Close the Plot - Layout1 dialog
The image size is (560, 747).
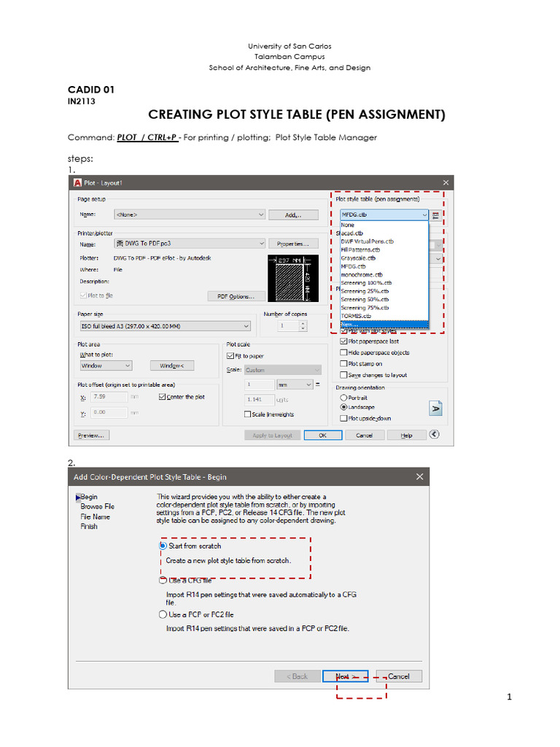[446, 182]
